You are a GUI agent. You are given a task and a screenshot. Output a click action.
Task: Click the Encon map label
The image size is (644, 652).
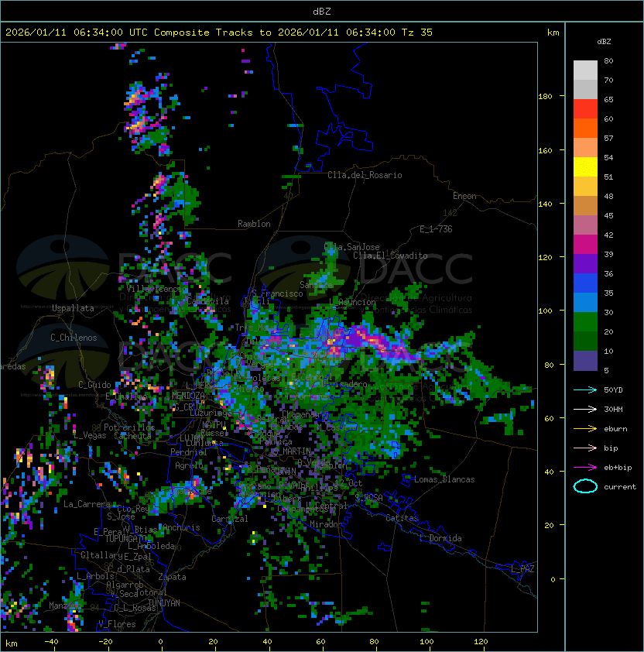point(464,196)
